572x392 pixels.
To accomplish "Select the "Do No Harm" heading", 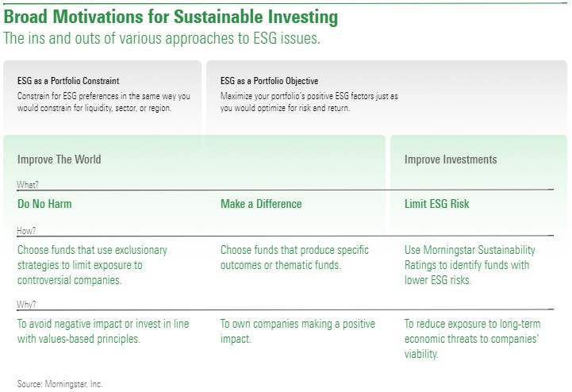I will click(x=44, y=204).
